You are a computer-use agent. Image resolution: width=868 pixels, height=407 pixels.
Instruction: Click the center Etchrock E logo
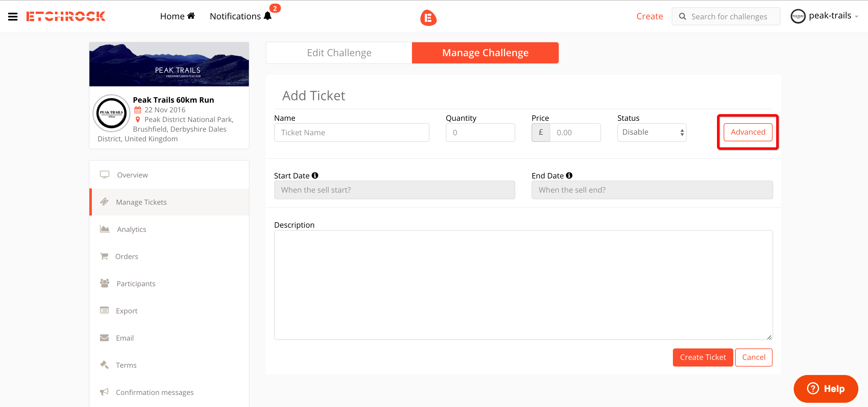click(x=428, y=18)
